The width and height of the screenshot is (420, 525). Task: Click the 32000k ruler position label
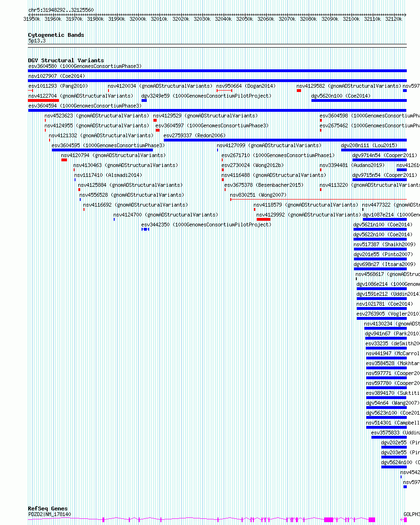click(138, 19)
